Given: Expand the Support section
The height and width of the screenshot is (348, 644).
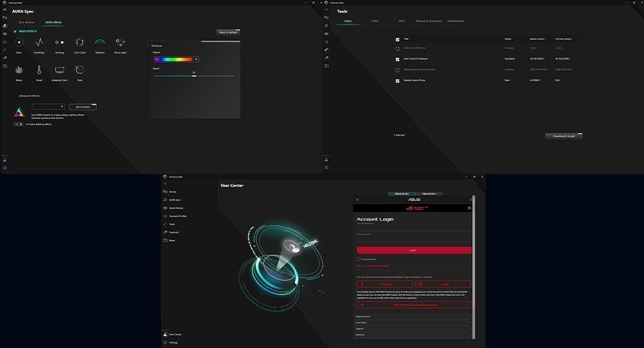Looking at the screenshot, I should tap(413, 329).
